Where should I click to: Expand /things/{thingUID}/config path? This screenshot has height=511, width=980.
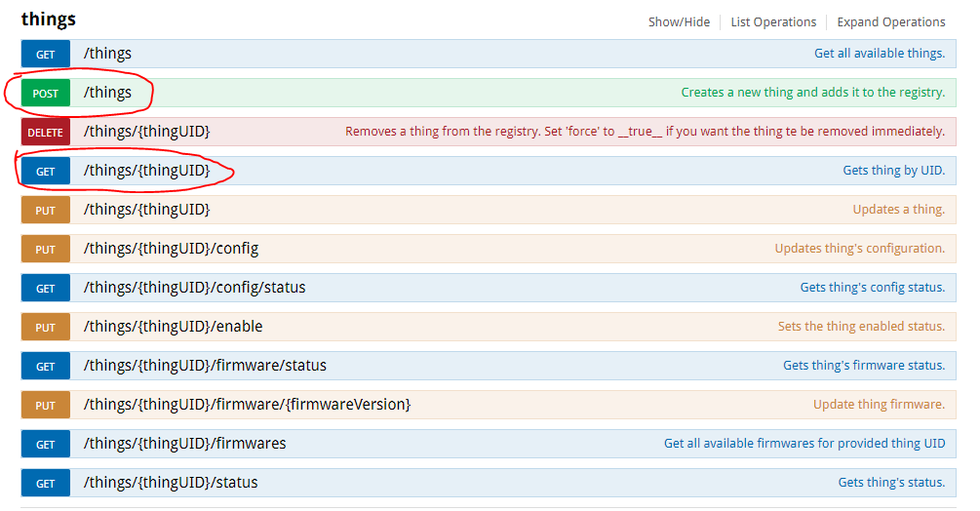[x=172, y=249]
